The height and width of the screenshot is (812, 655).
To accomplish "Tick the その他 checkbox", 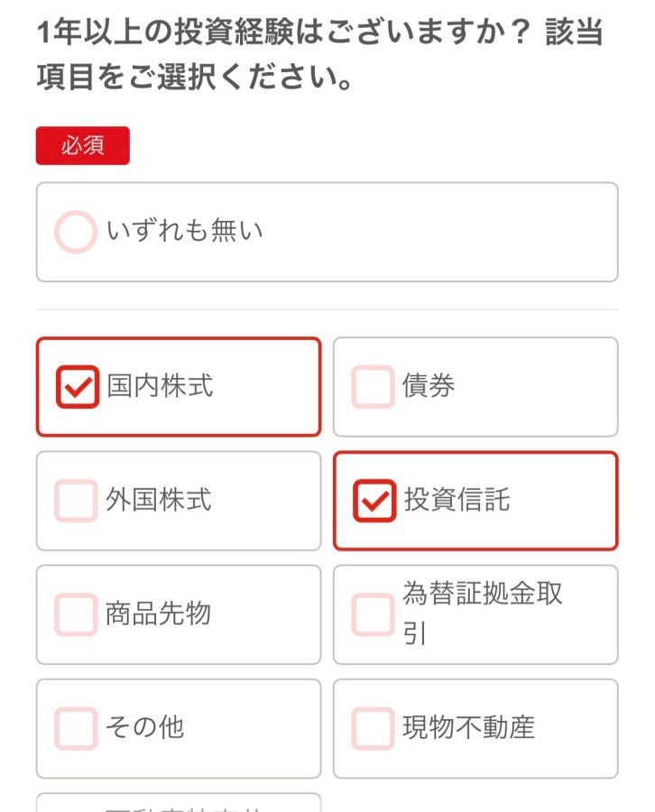I will 77,728.
